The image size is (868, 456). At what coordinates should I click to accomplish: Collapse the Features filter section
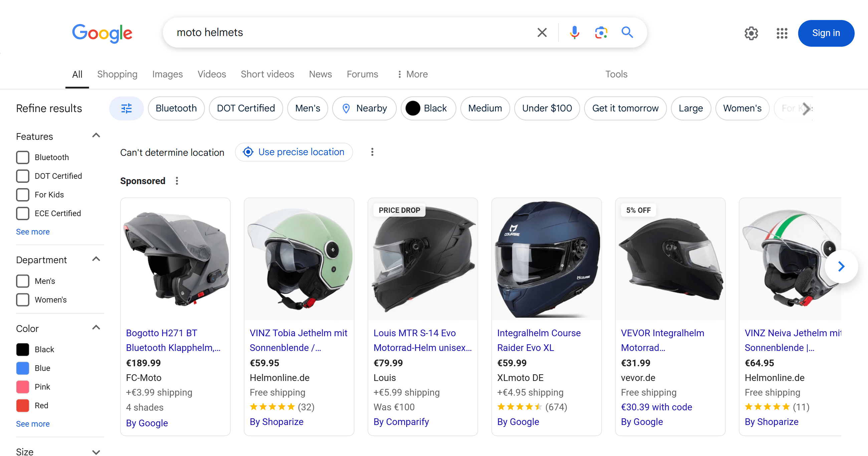(x=96, y=136)
